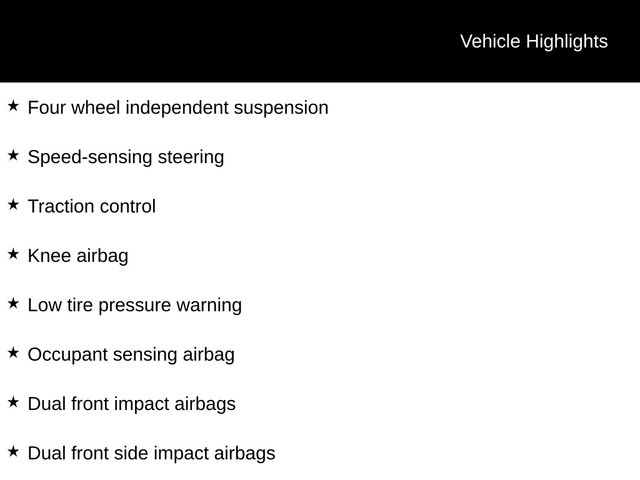Click the star before Occupant sensing airbag
Viewport: 640px width, 480px height.
[x=13, y=353]
